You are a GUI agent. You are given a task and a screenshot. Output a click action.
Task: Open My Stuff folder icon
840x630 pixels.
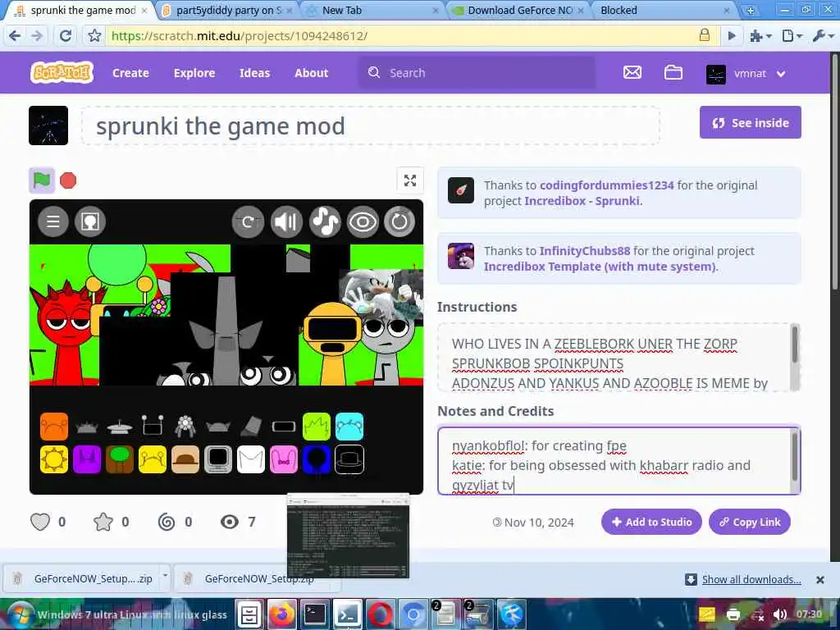click(x=673, y=72)
